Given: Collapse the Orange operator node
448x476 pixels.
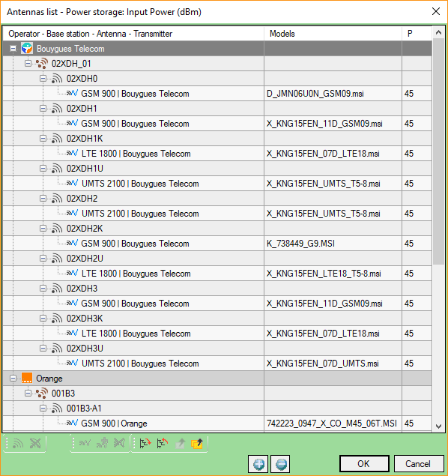Looking at the screenshot, I should (13, 379).
